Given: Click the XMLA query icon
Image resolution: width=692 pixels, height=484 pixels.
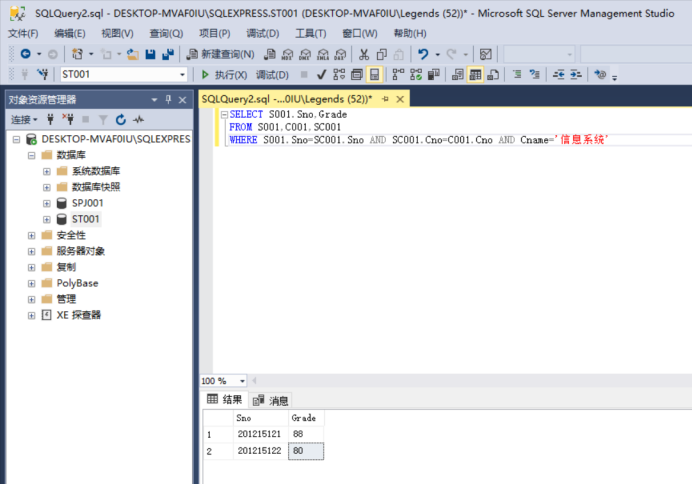Looking at the screenshot, I should (323, 54).
